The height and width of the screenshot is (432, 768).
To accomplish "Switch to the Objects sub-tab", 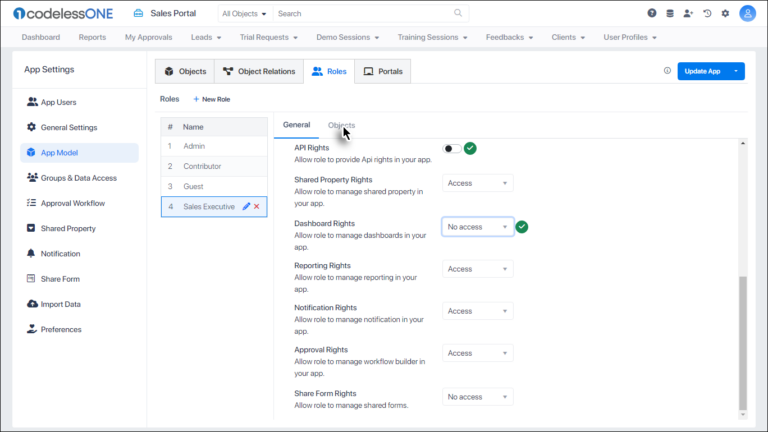I will 341,125.
